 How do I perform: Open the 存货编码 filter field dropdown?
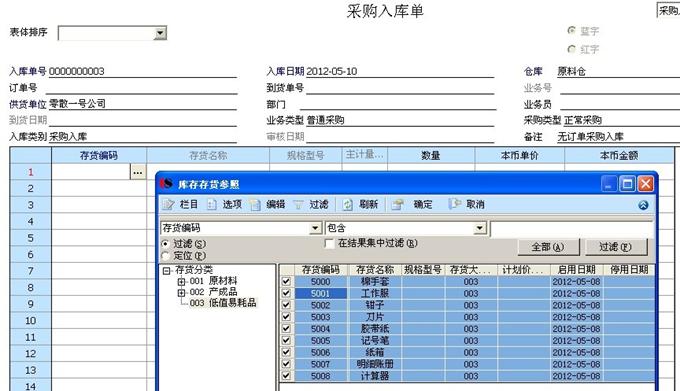pos(316,228)
